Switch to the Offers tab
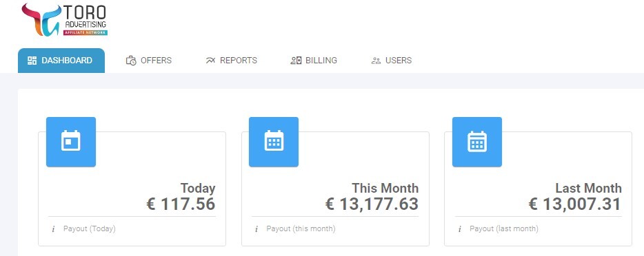 tap(149, 61)
